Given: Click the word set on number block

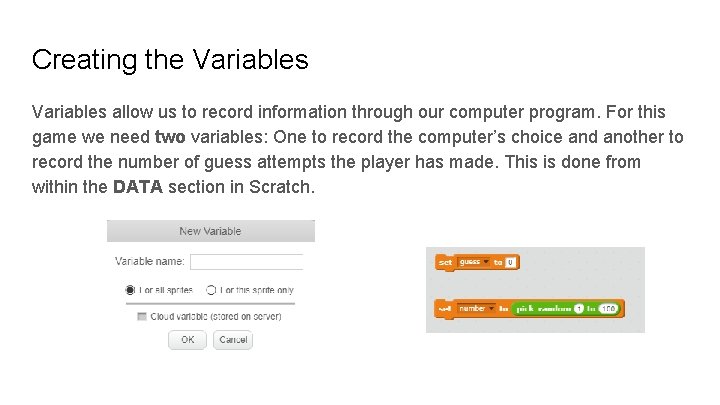Looking at the screenshot, I should tap(445, 309).
